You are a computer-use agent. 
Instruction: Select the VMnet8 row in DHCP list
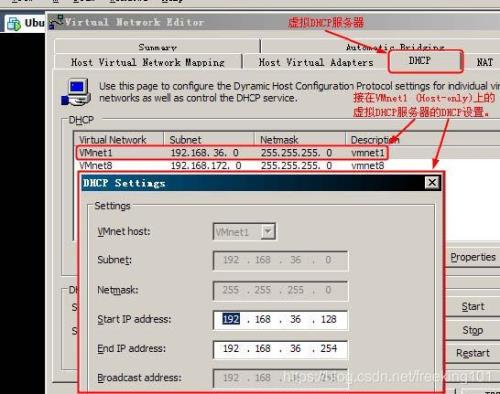[232, 166]
